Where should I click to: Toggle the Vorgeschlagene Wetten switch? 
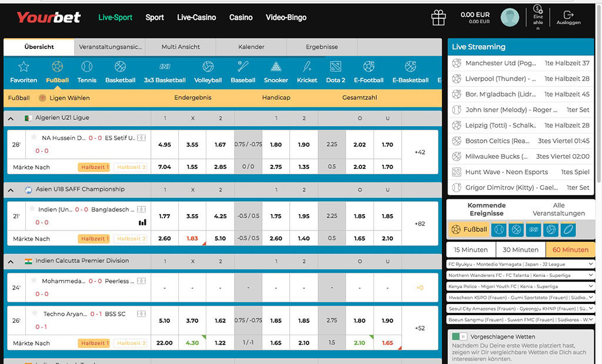point(459,337)
